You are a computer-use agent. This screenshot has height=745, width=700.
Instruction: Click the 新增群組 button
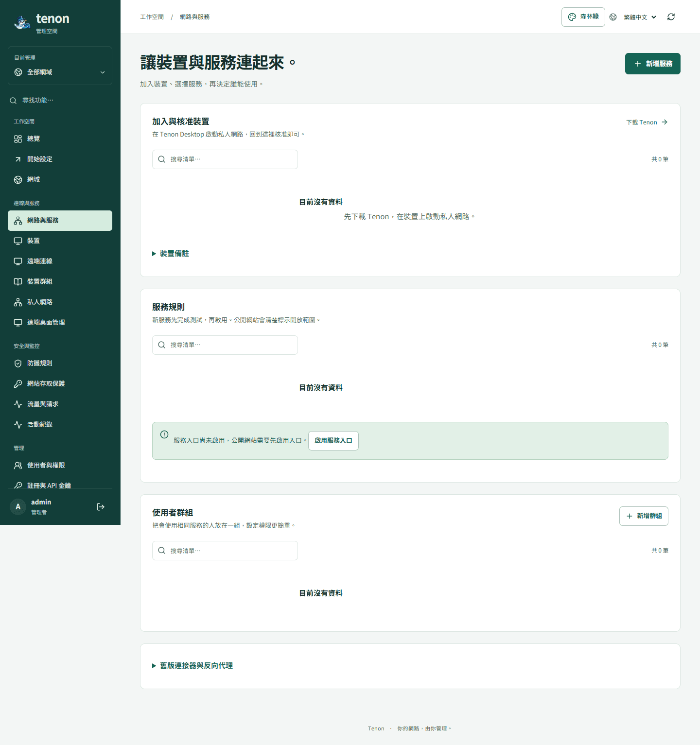click(x=644, y=516)
